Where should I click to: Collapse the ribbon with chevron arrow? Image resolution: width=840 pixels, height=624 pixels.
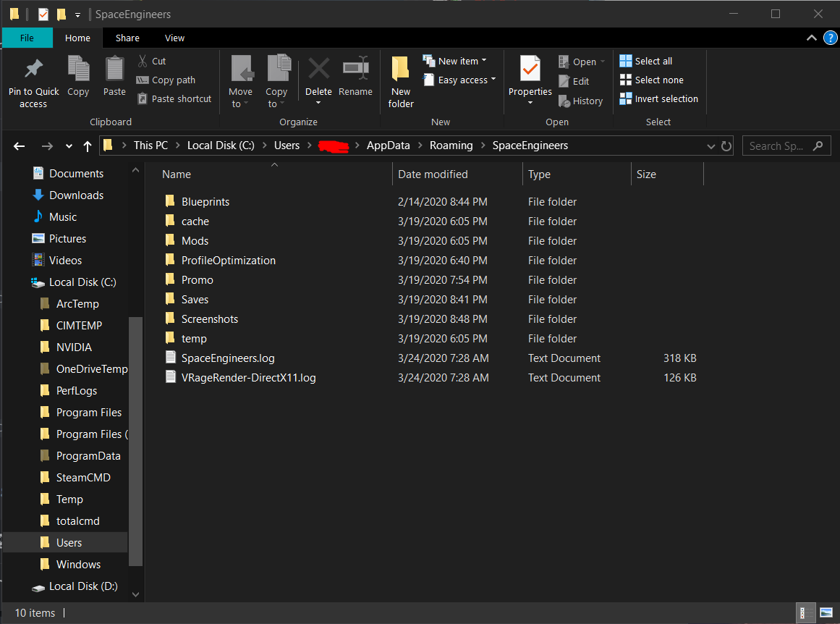(x=812, y=38)
